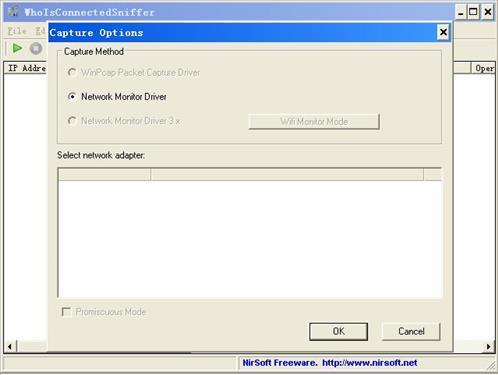Click the Cancel button

coord(411,331)
